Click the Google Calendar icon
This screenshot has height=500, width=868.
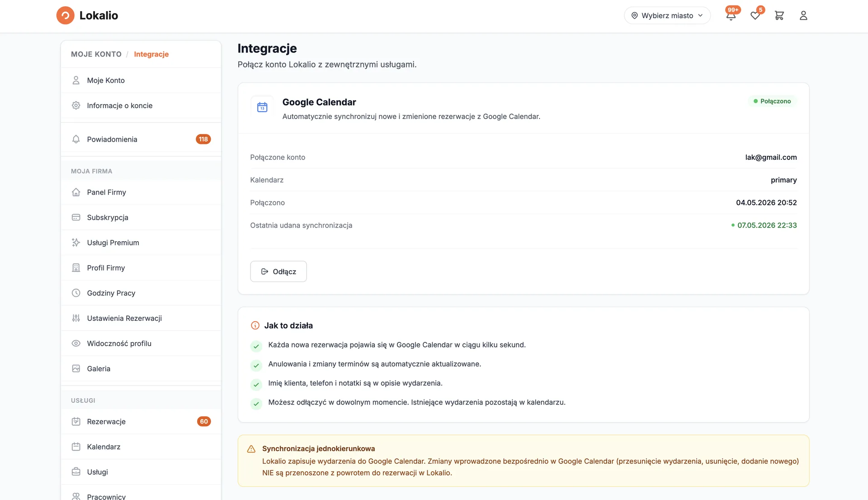click(262, 107)
